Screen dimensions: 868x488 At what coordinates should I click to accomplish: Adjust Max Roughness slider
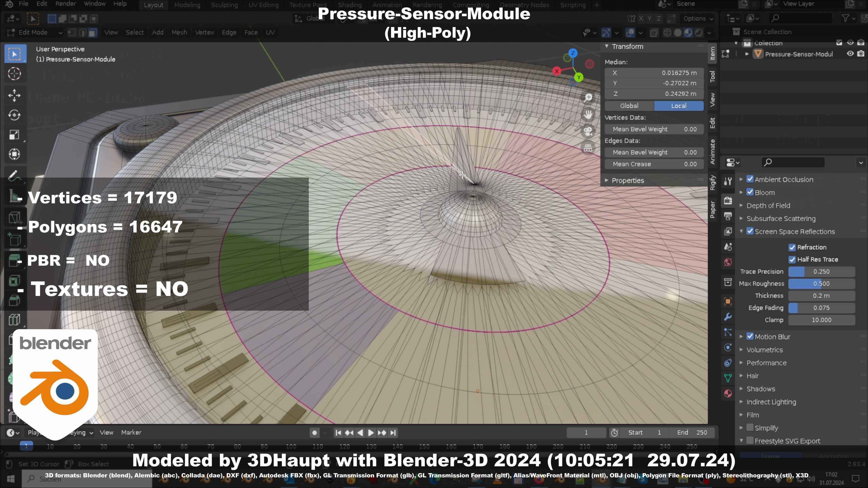[x=821, y=284]
